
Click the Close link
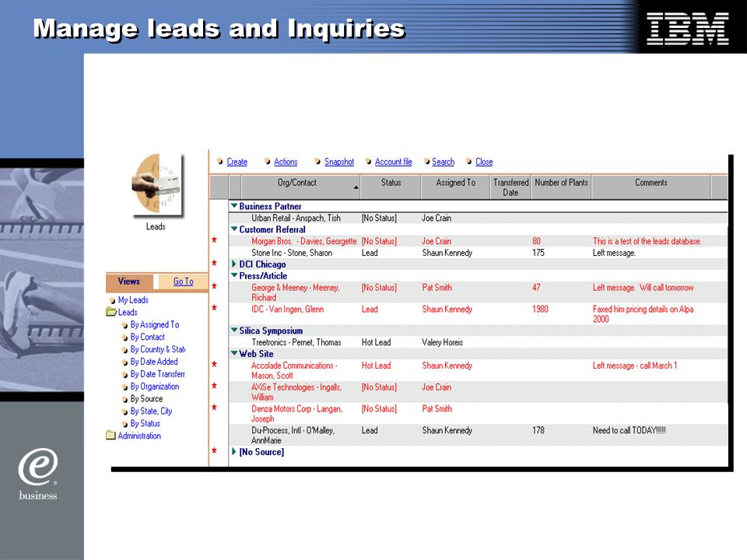(x=484, y=162)
